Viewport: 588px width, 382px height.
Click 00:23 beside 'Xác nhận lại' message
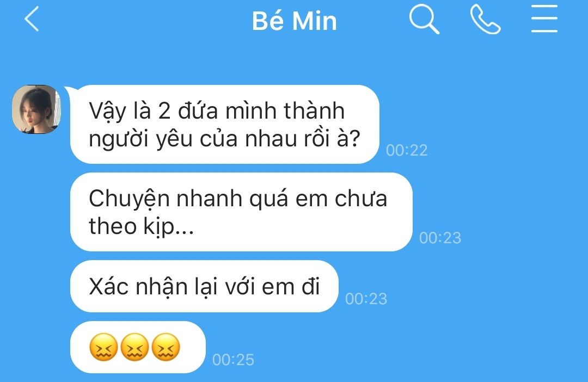[x=366, y=299]
